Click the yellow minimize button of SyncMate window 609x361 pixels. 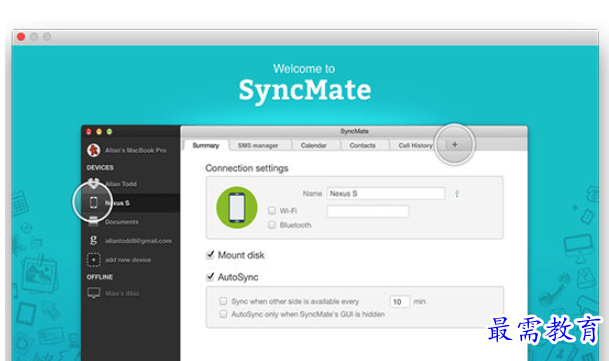[x=99, y=132]
